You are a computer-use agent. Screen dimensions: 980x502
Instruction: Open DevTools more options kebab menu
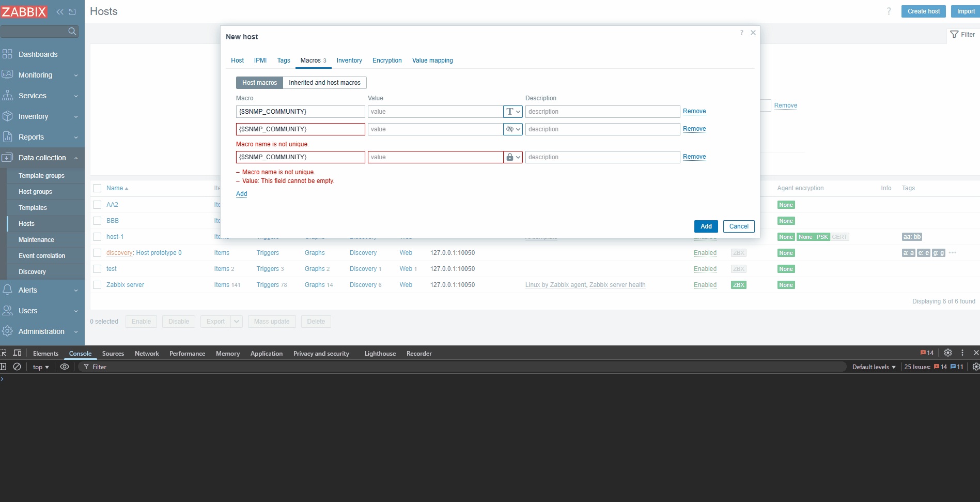click(x=962, y=353)
